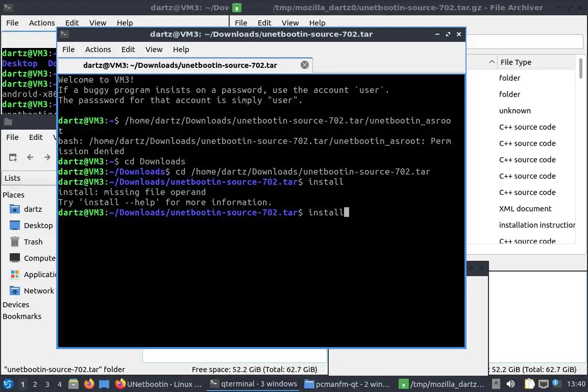Open clipboard manager tray icon

(529, 384)
